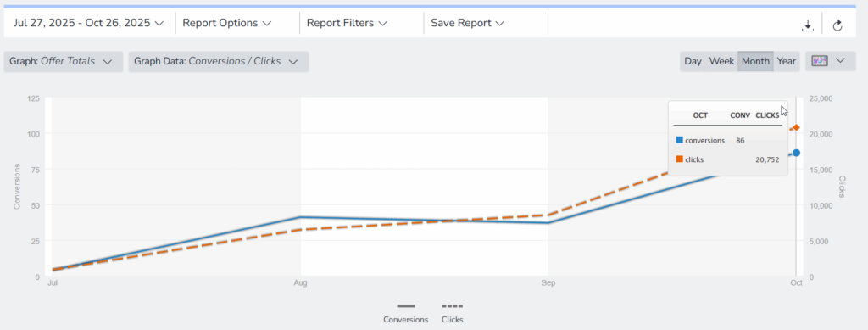
Task: Switch graph granularity to Year
Action: pos(786,61)
